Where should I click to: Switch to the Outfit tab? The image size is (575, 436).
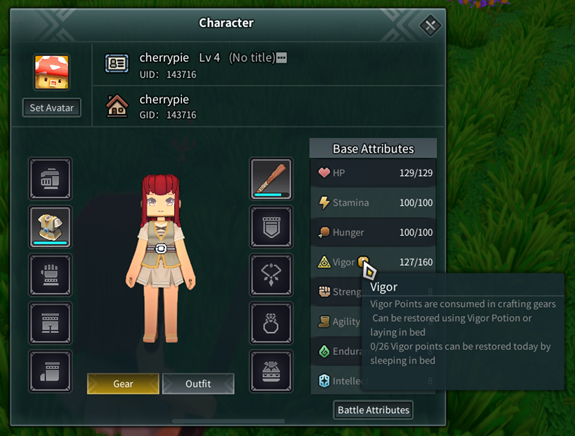[198, 384]
